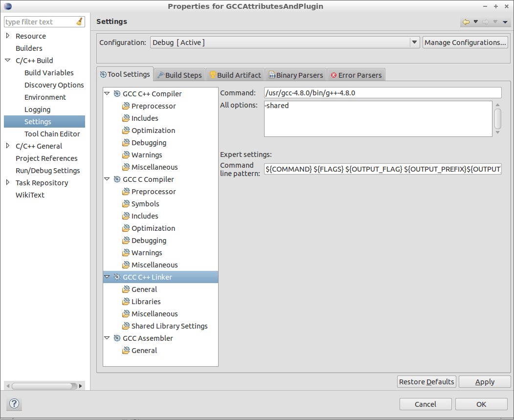This screenshot has width=514, height=420.
Task: Expand the C/C++ General node
Action: [x=8, y=146]
